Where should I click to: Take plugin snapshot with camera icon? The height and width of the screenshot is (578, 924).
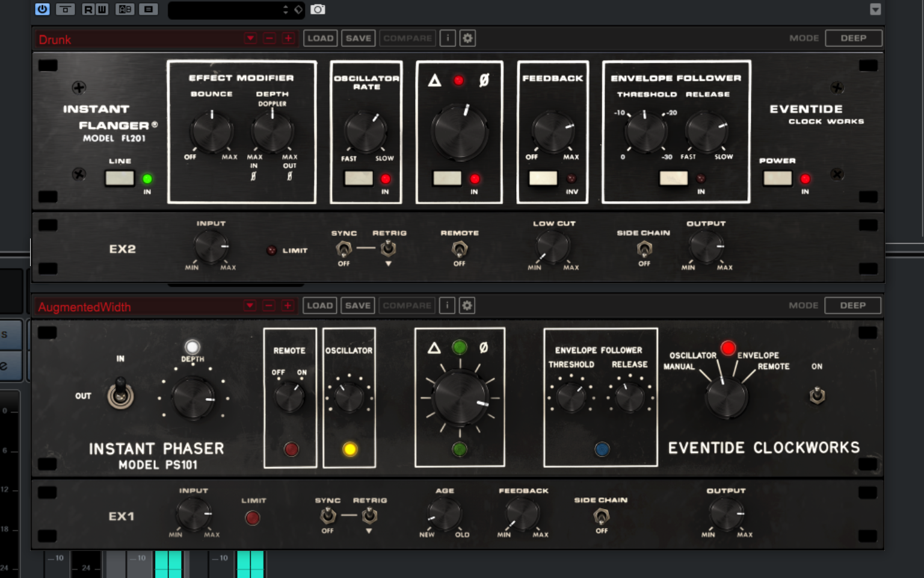pyautogui.click(x=318, y=9)
